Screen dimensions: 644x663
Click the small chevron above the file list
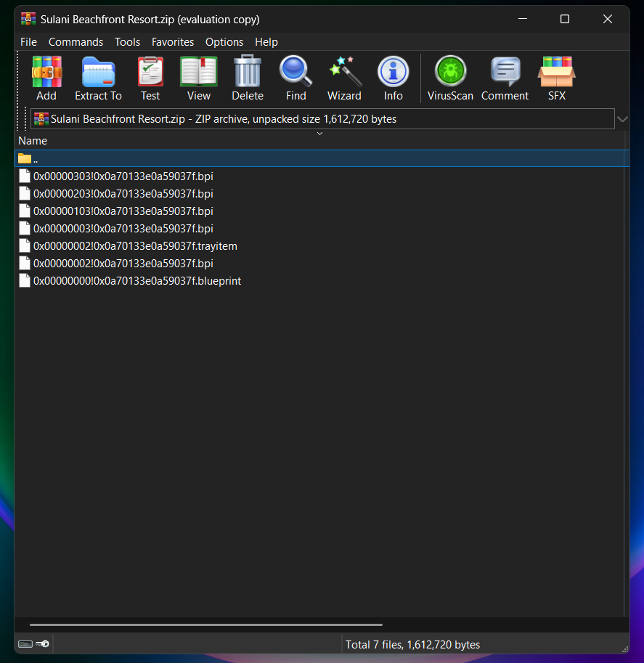pos(319,133)
